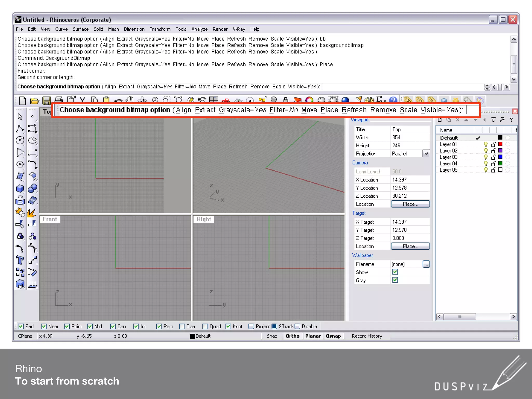Click the Print icon in toolbar
532x399 pixels.
(59, 100)
